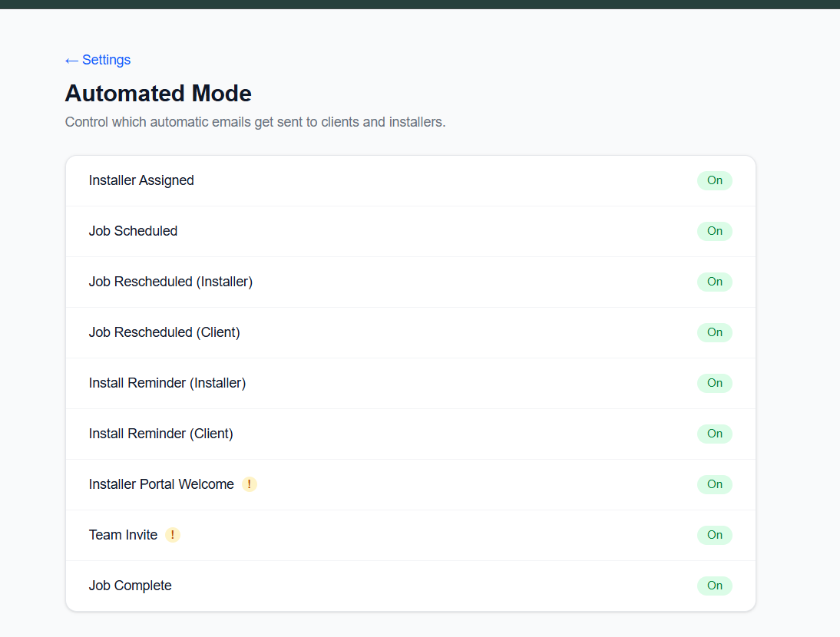This screenshot has height=637, width=840.
Task: Disable Install Reminder (Installer) email
Action: coord(714,383)
